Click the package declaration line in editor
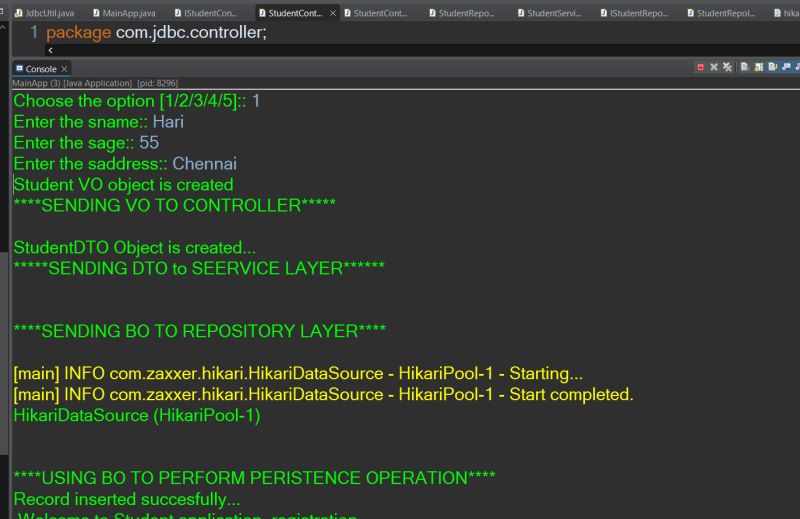The width and height of the screenshot is (800, 519). point(156,32)
